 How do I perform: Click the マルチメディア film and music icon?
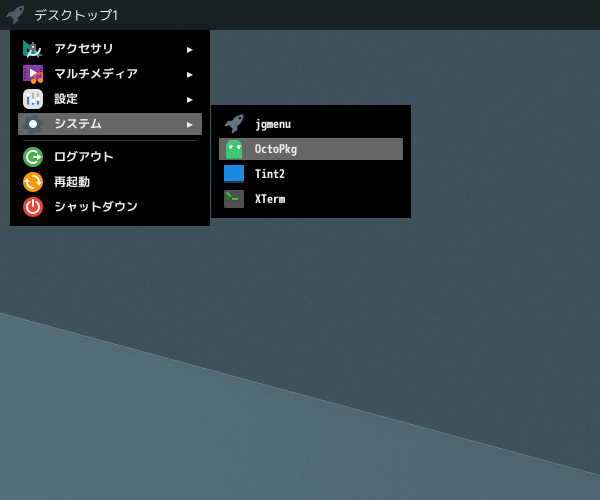(33, 74)
